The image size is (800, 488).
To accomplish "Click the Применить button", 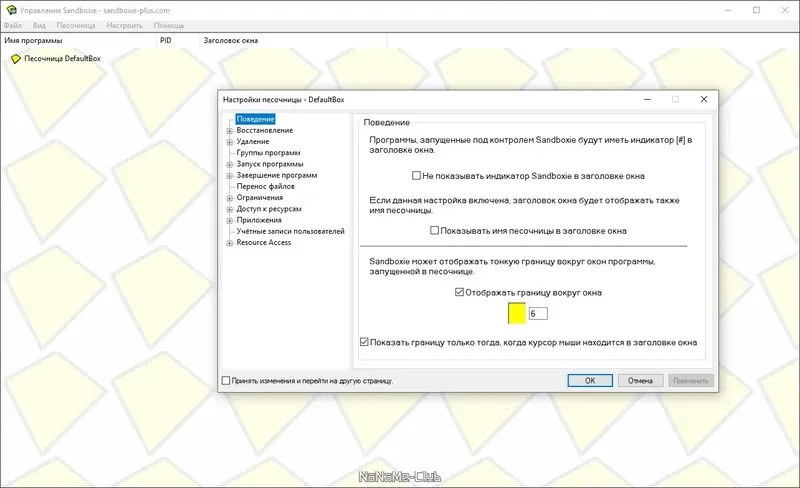I will click(691, 380).
